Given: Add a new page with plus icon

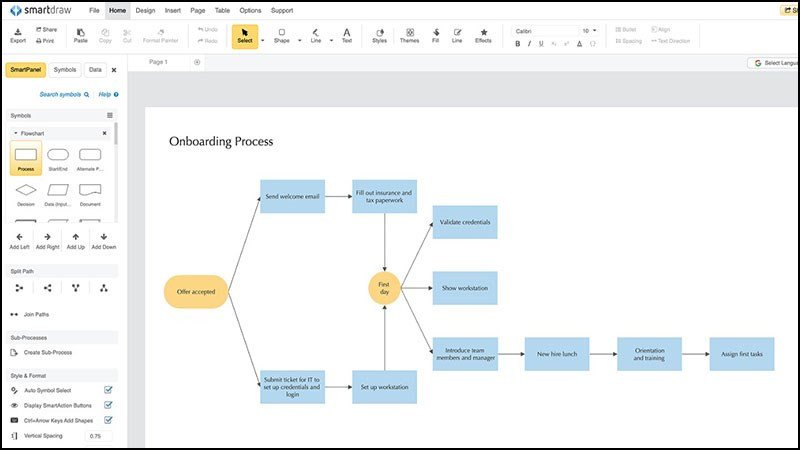Looking at the screenshot, I should 197,62.
